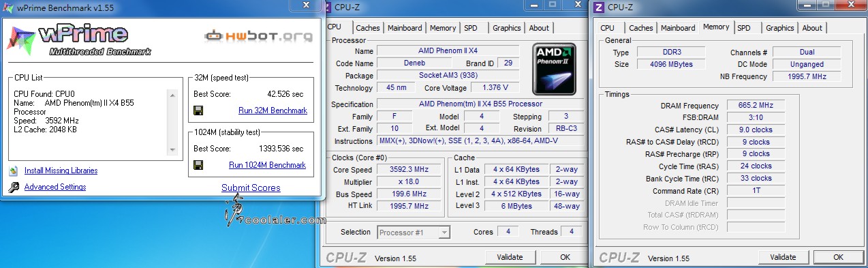Click the purple Z icon of Memory CPU-Z window

(x=598, y=8)
